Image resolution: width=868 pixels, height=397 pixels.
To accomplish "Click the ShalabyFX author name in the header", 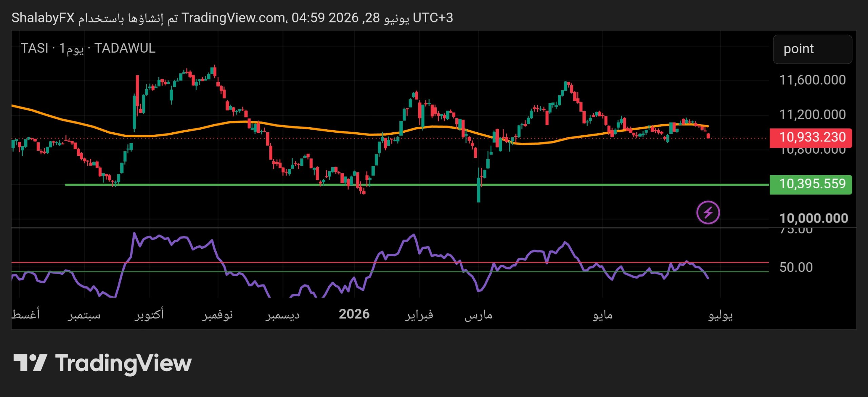I will tap(43, 18).
